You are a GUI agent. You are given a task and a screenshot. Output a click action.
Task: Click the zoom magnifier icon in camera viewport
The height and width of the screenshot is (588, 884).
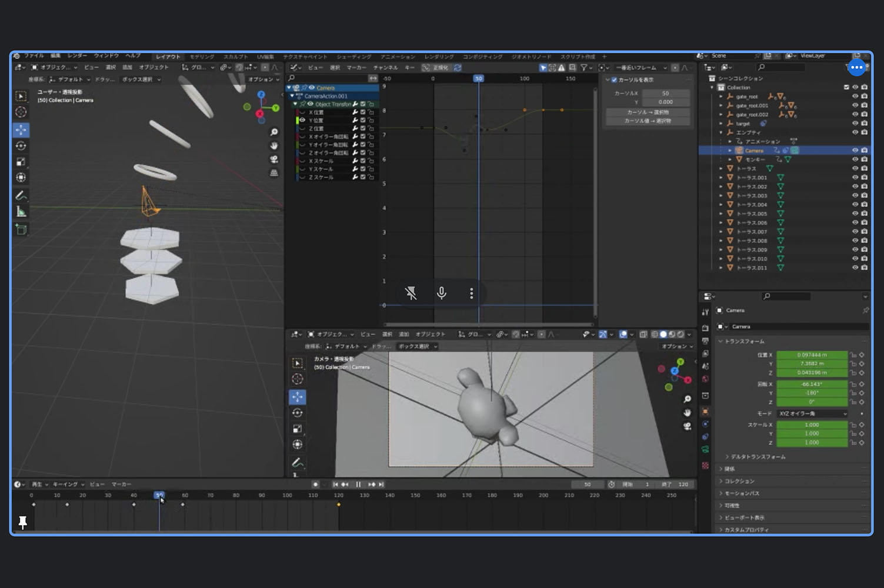click(687, 399)
